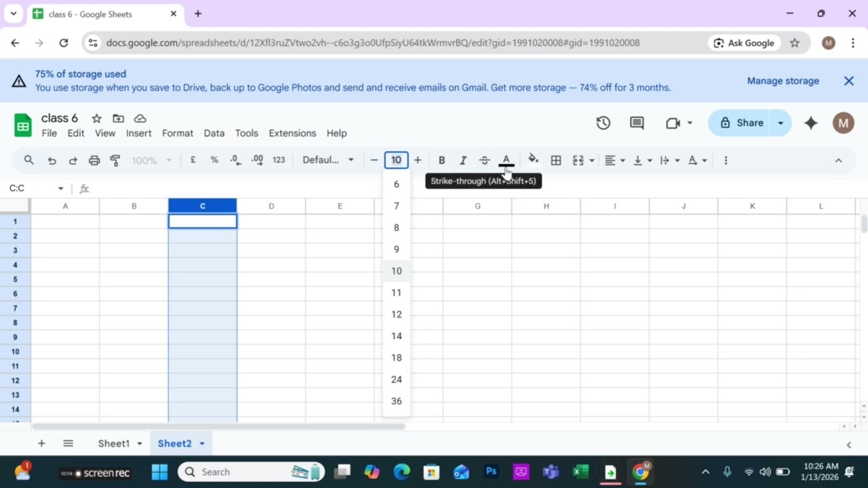Open the Data menu
Image resolution: width=868 pixels, height=488 pixels.
tap(214, 133)
